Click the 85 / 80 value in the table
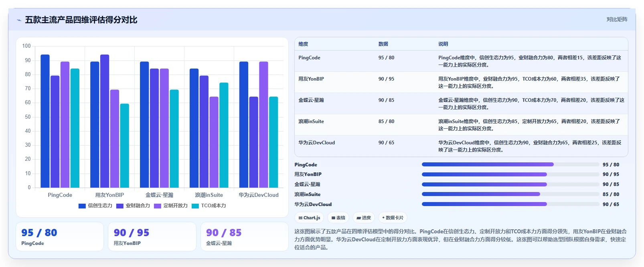This screenshot has width=644, height=267. pyautogui.click(x=386, y=121)
